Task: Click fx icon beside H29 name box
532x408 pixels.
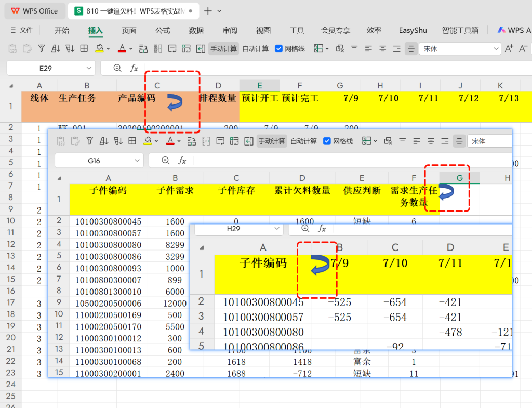Action: pos(322,229)
